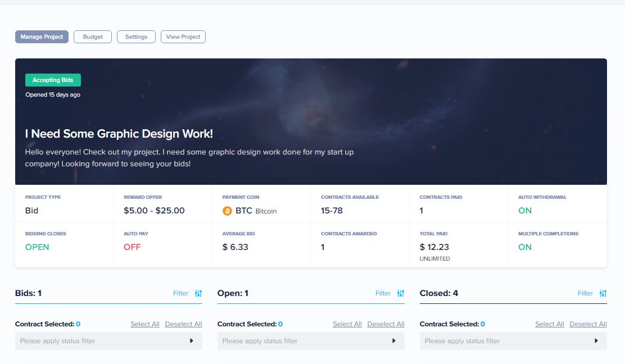Click Deselect All in the Open column
The width and height of the screenshot is (625, 364).
[386, 324]
